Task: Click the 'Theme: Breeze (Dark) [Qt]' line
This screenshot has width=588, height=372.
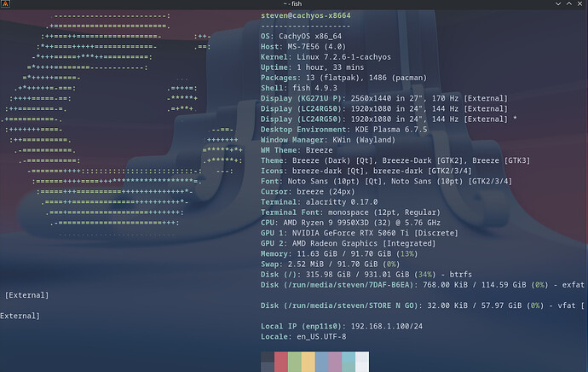Action: coord(395,160)
